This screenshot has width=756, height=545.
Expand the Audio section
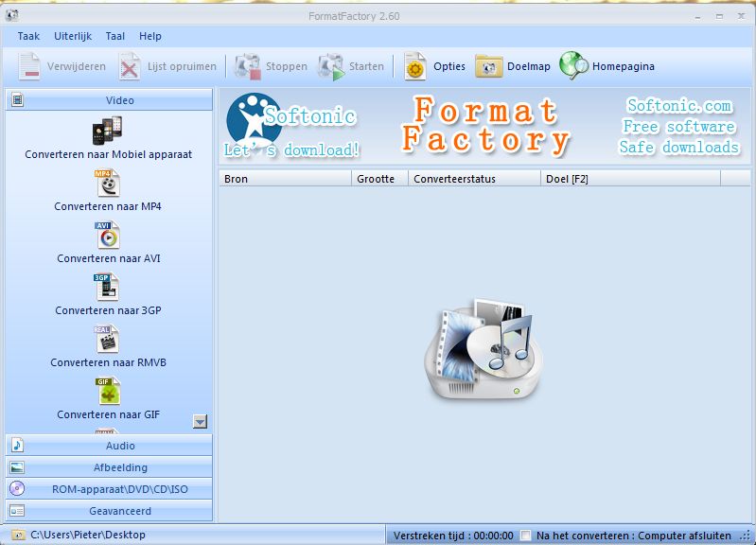tap(109, 446)
